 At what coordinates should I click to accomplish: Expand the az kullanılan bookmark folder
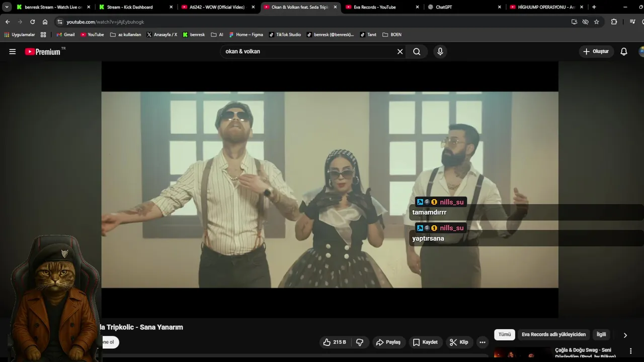(x=125, y=35)
